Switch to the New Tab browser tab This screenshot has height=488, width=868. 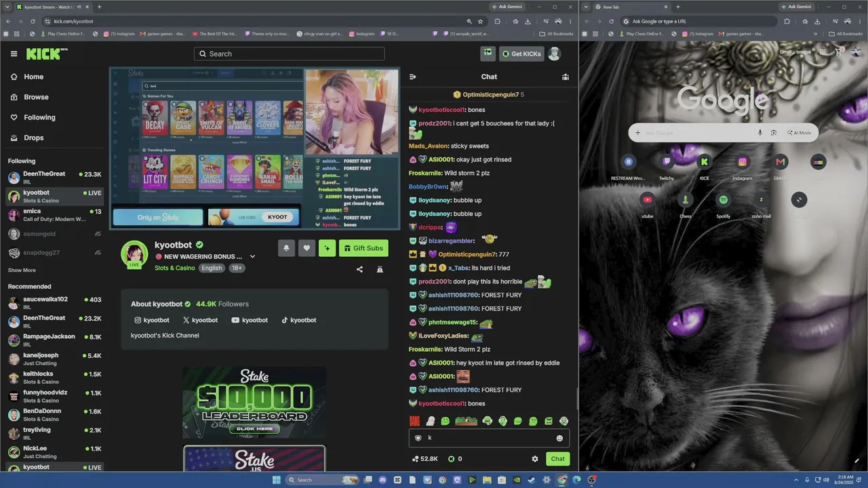click(631, 7)
